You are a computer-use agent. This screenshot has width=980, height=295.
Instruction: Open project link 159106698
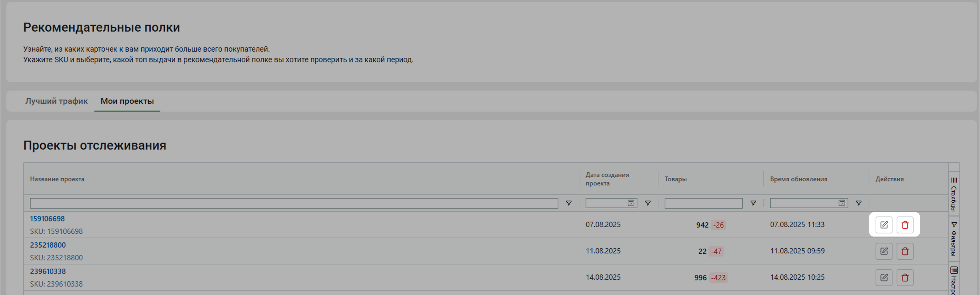pos(47,219)
